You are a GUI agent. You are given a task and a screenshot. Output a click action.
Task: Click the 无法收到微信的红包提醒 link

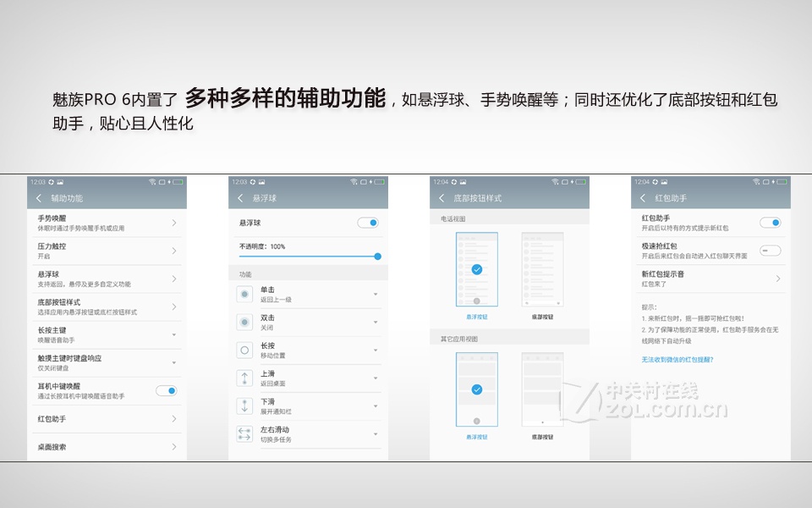677,360
